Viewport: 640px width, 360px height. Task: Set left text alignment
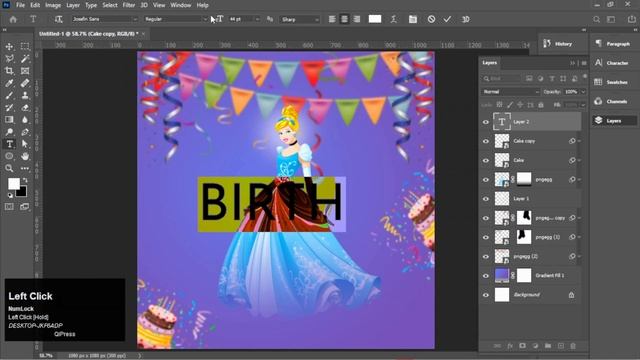332,19
